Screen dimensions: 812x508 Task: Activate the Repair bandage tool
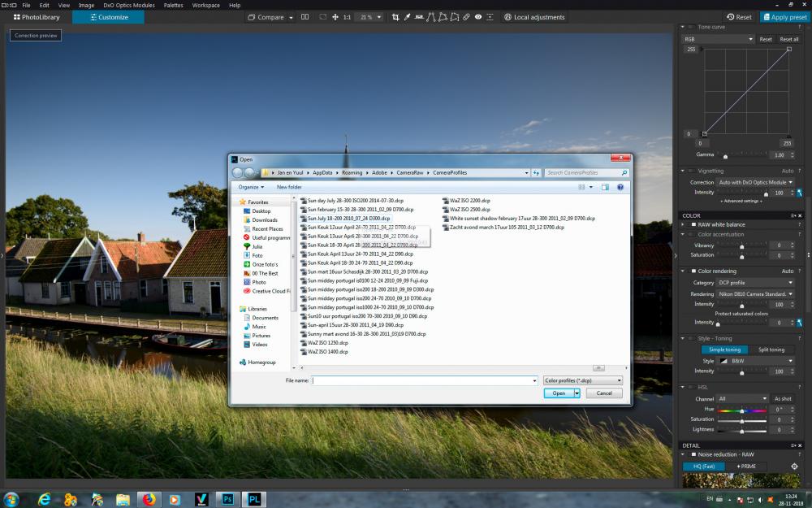[x=466, y=17]
